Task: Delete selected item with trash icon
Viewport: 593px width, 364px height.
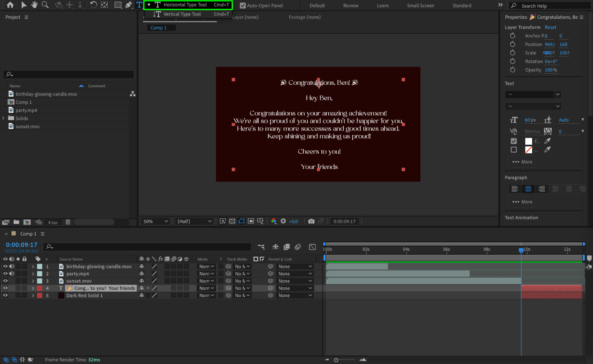Action: tap(68, 222)
